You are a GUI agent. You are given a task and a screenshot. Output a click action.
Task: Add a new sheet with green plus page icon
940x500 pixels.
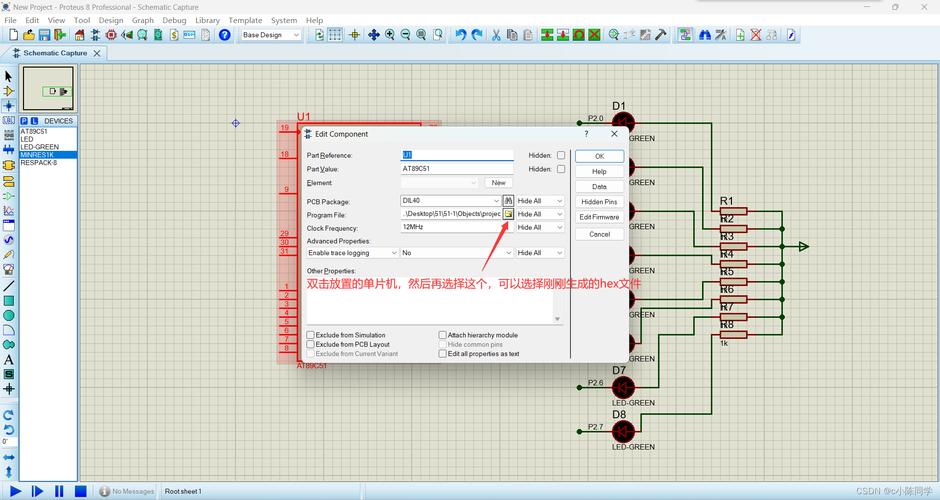pos(740,35)
